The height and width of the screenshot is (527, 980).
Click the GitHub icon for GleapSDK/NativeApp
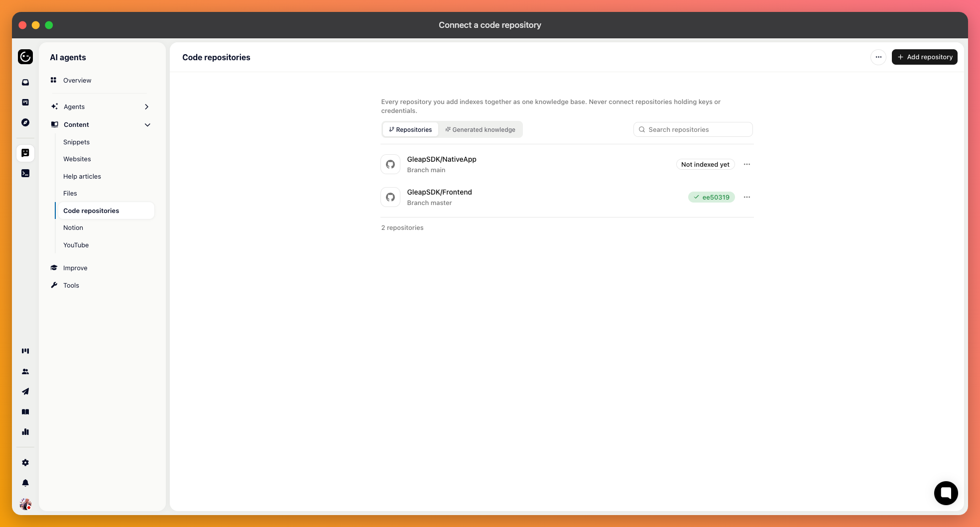point(390,164)
